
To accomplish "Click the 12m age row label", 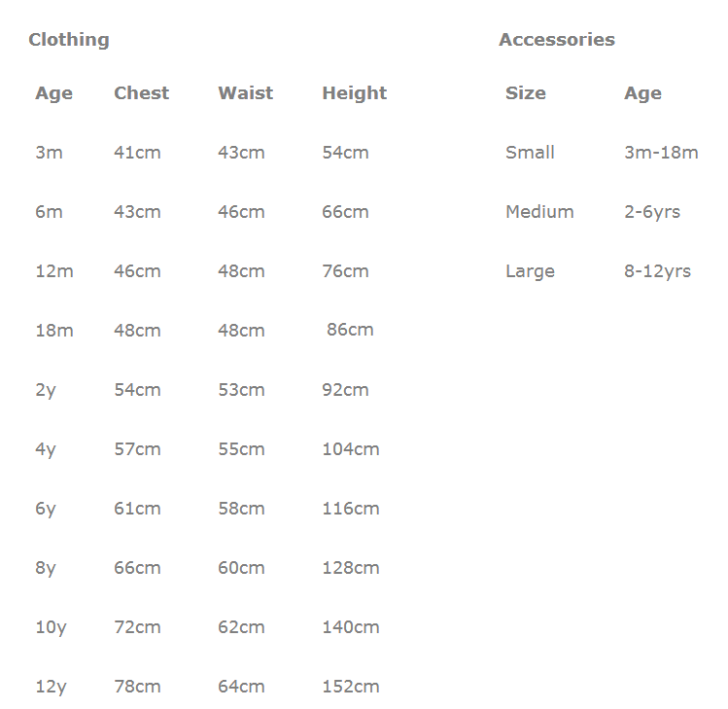I will tap(54, 271).
